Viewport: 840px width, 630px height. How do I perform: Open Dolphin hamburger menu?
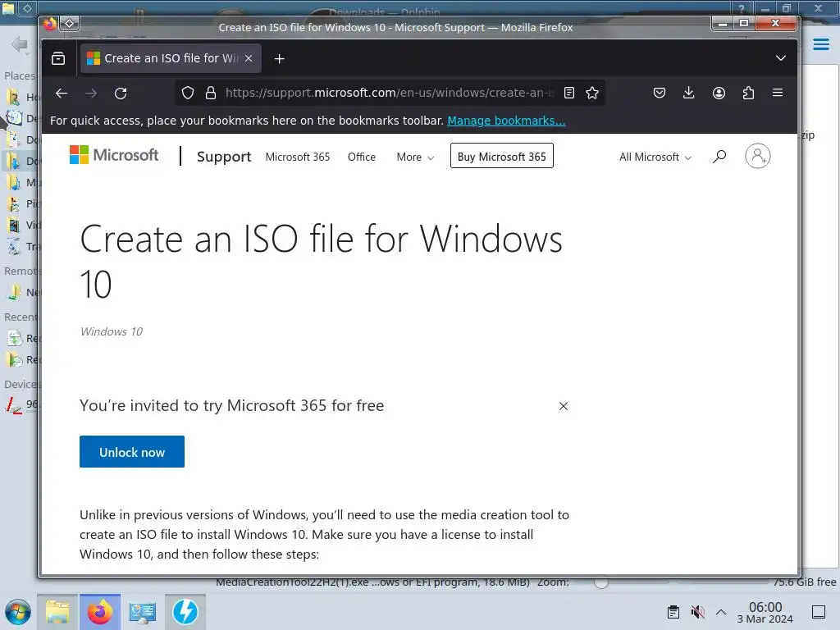820,44
